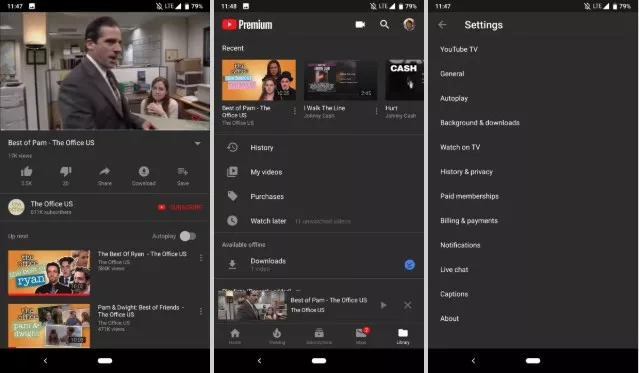Open Watch later list
The height and width of the screenshot is (373, 639).
coord(319,221)
